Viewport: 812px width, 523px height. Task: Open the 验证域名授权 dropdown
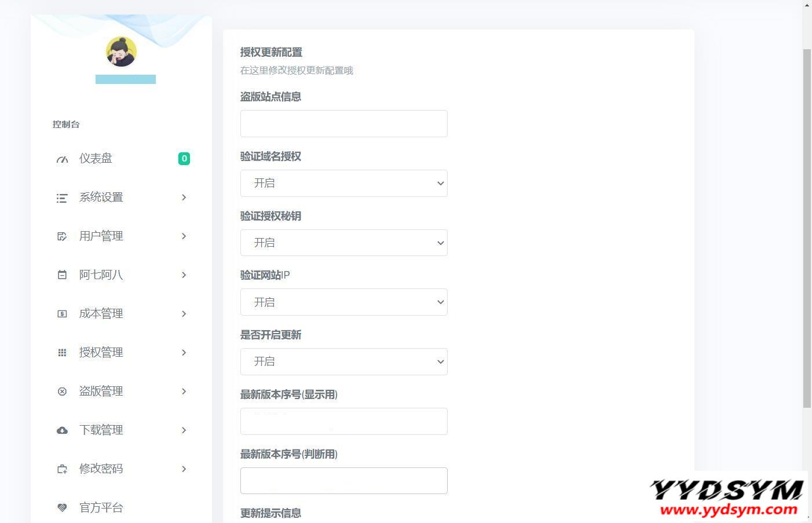343,184
